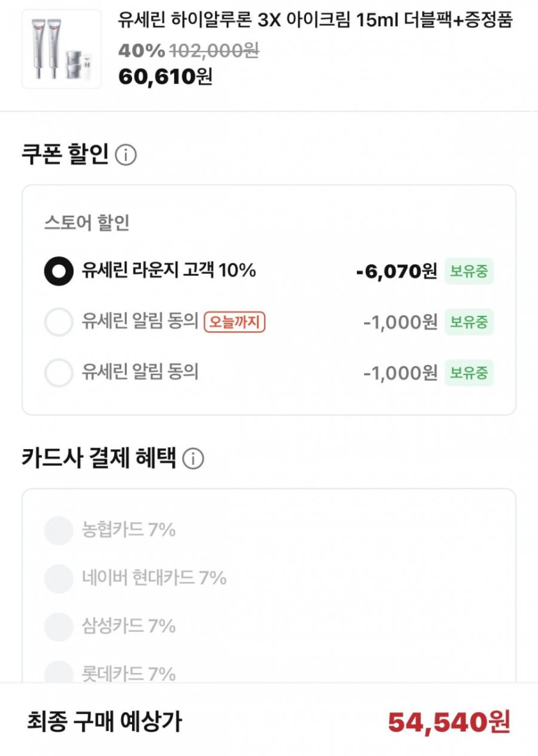The width and height of the screenshot is (538, 756).
Task: Tap the 보유중 badge on the 오늘까지 coupon row
Action: point(469,322)
